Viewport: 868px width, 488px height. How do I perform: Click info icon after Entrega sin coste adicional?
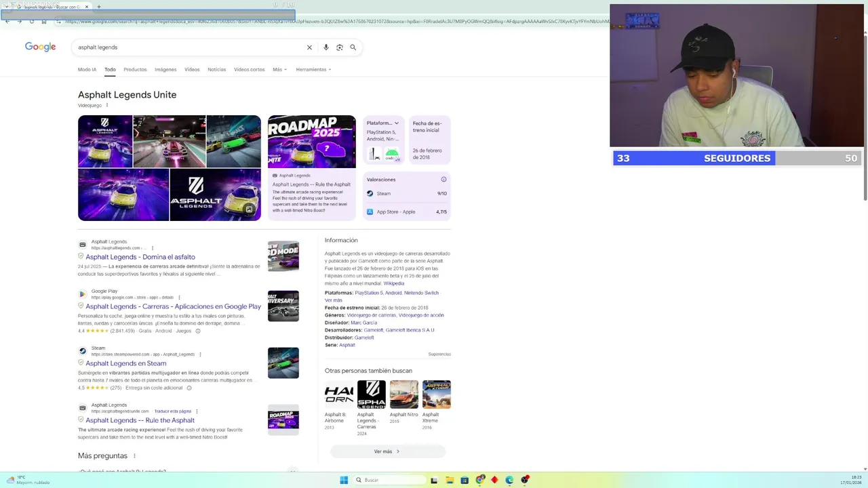189,388
